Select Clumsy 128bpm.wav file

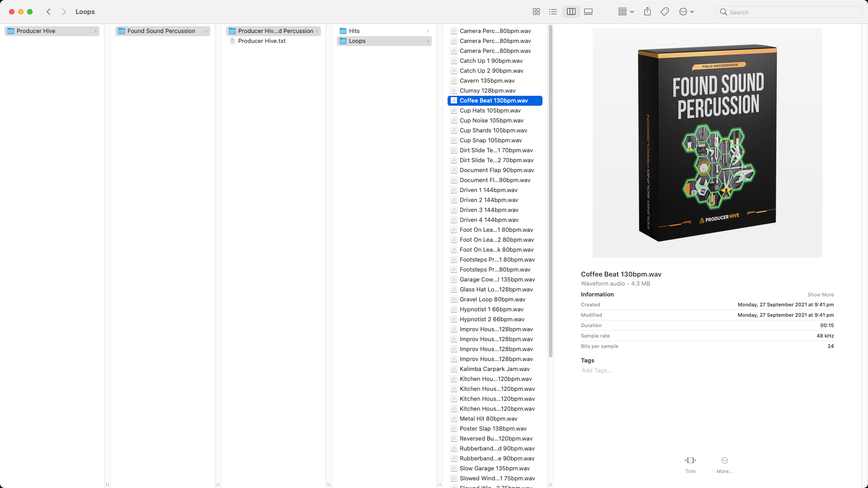(495, 90)
